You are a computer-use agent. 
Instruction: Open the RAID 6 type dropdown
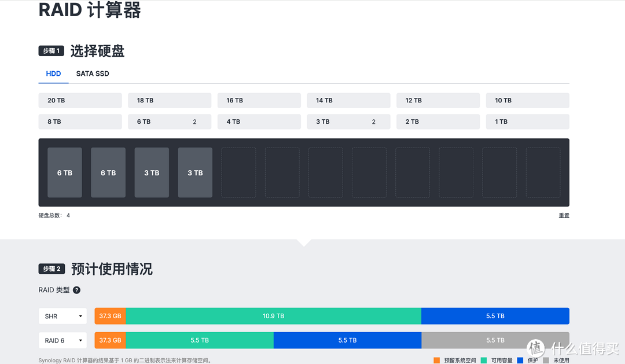pos(62,340)
